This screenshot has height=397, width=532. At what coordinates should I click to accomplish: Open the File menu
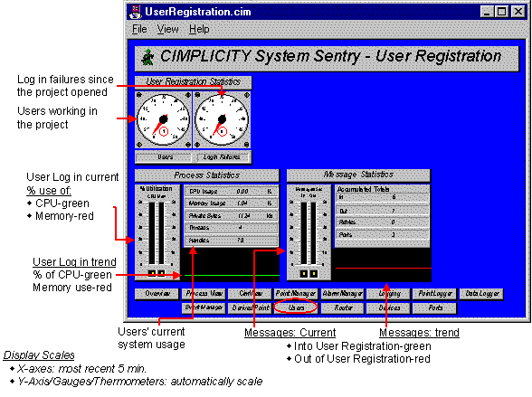pos(139,29)
